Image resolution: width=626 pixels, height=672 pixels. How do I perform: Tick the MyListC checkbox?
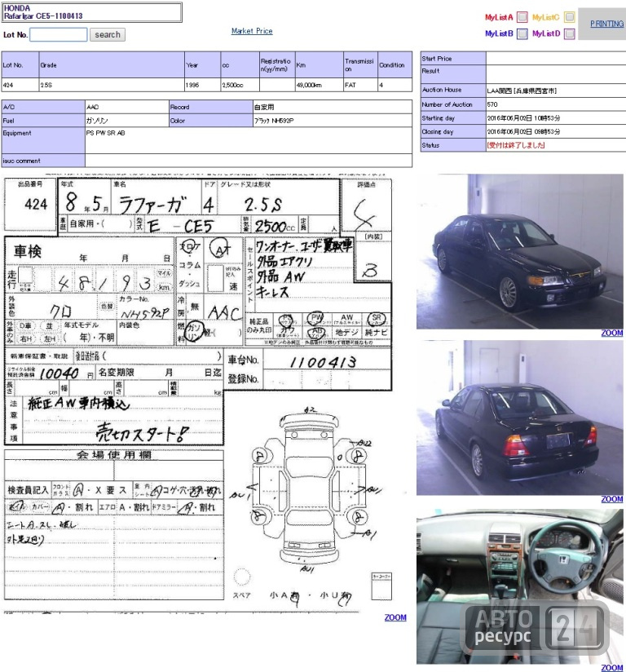tap(570, 17)
